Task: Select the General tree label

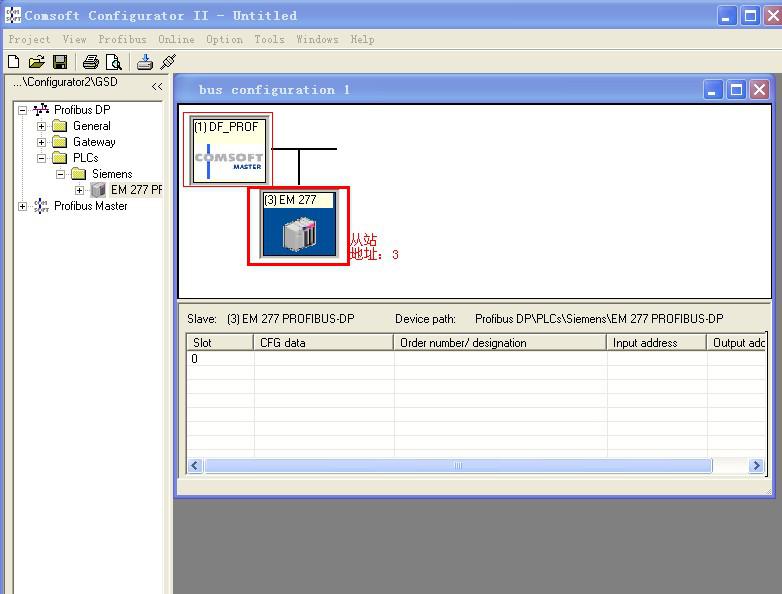Action: pyautogui.click(x=92, y=126)
